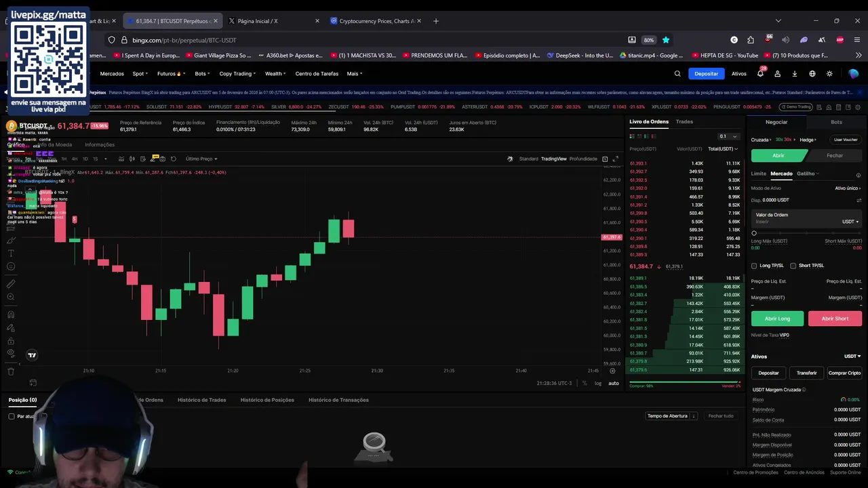Toggle Fechar position mode

click(835, 155)
